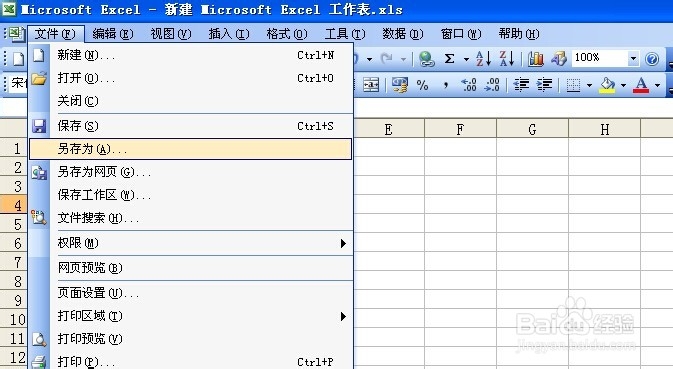
Task: Select 打印预览(V) entry
Action: [x=191, y=339]
